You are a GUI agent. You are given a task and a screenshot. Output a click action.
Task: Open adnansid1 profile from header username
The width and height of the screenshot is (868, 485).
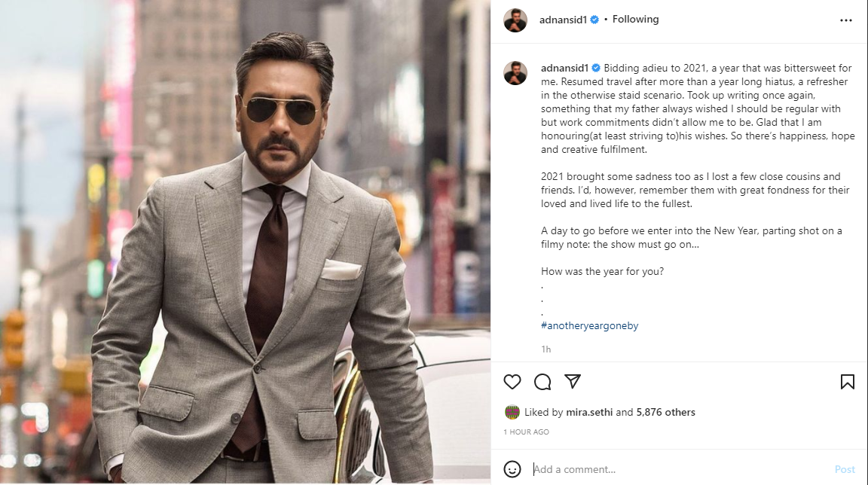564,20
